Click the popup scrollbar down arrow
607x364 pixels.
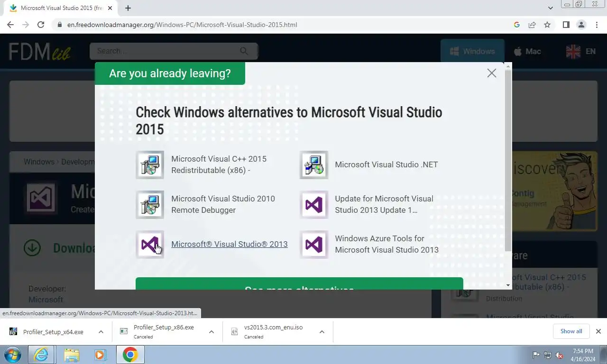click(x=508, y=285)
